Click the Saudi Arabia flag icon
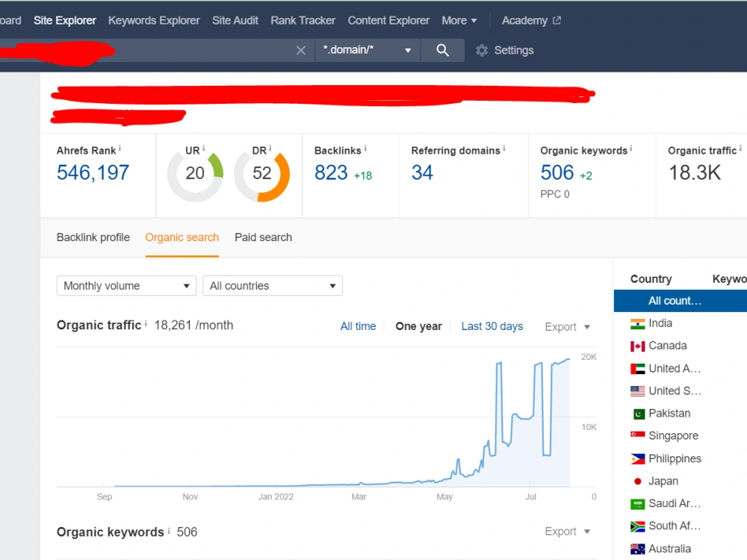Screen dimensions: 747x560 637,504
